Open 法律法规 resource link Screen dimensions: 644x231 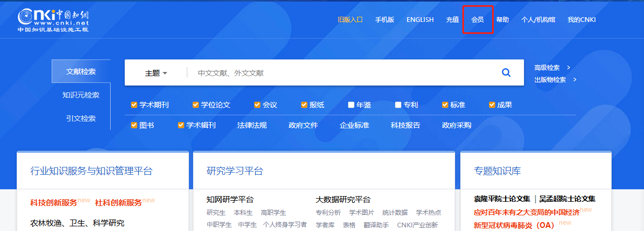252,125
